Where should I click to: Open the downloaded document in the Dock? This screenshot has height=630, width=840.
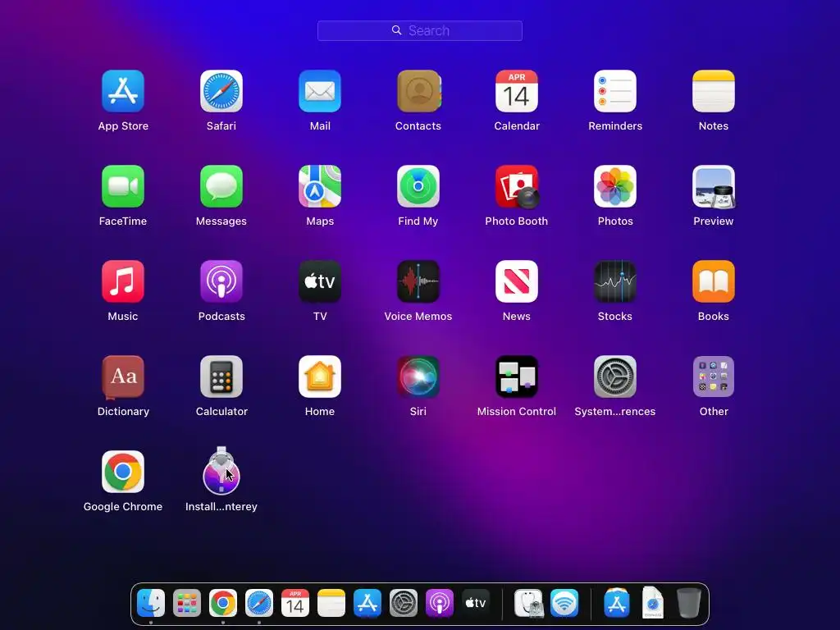[652, 603]
